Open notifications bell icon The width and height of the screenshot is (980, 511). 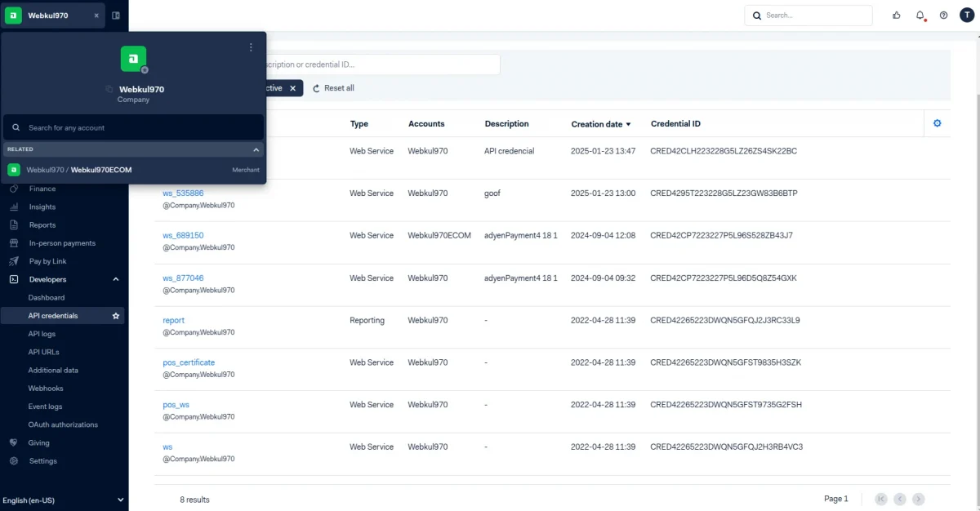(x=920, y=16)
